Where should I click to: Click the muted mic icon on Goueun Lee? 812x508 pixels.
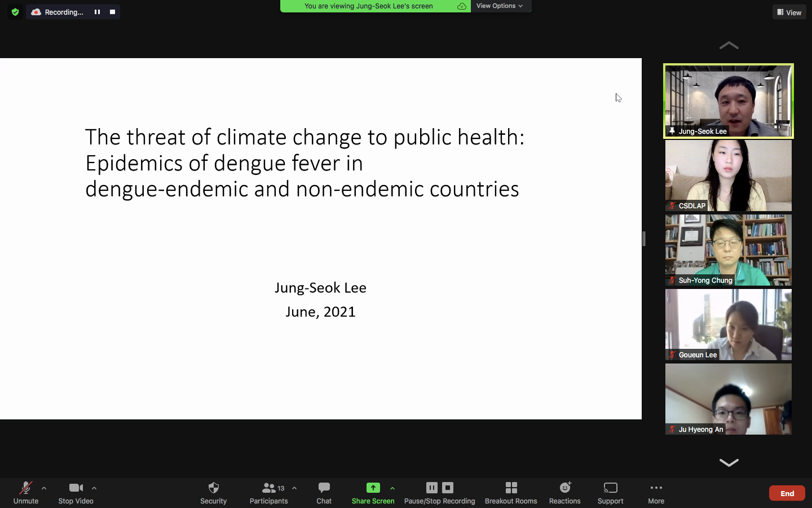tap(672, 354)
